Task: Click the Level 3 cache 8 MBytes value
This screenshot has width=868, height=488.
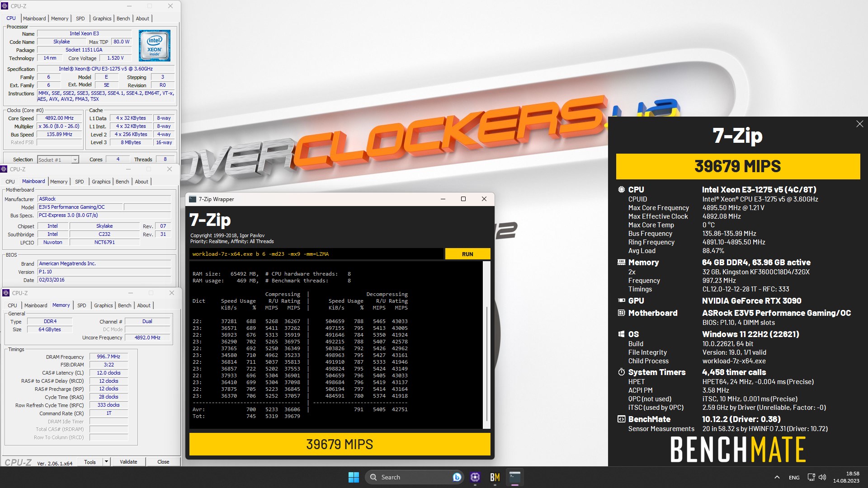Action: tap(131, 143)
